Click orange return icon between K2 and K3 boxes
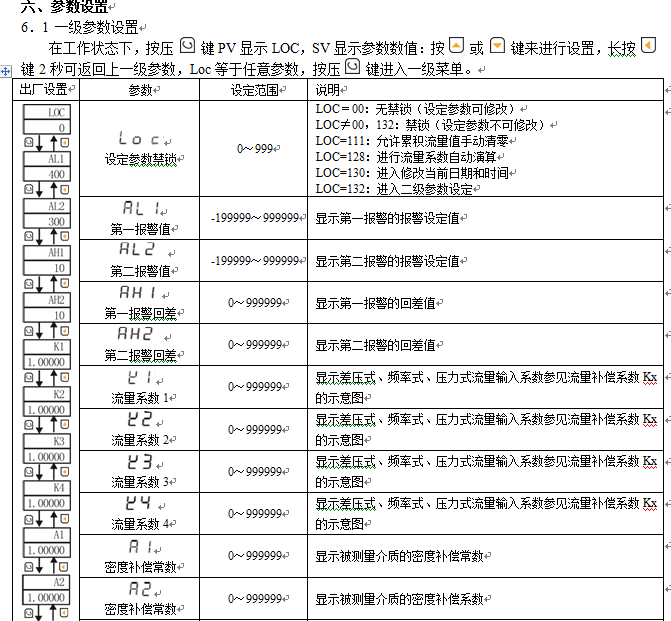This screenshot has height=621, width=671. [65, 424]
